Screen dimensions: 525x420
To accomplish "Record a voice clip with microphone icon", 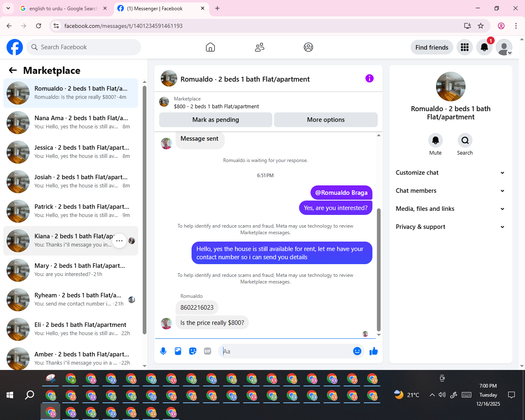I will pos(163,351).
